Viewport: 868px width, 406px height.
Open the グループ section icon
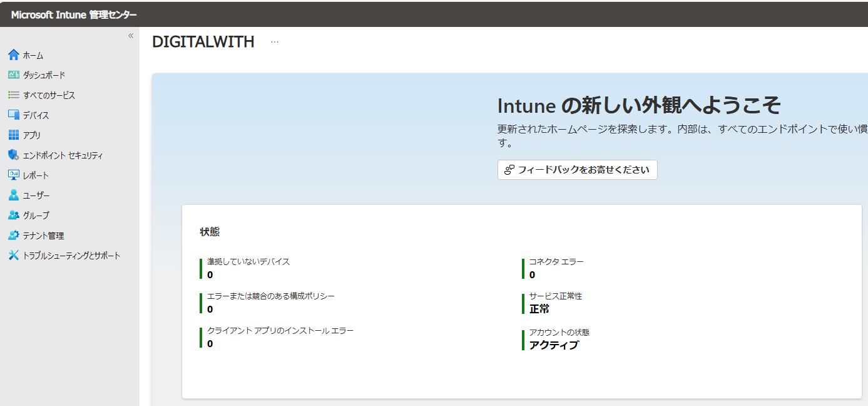click(13, 215)
